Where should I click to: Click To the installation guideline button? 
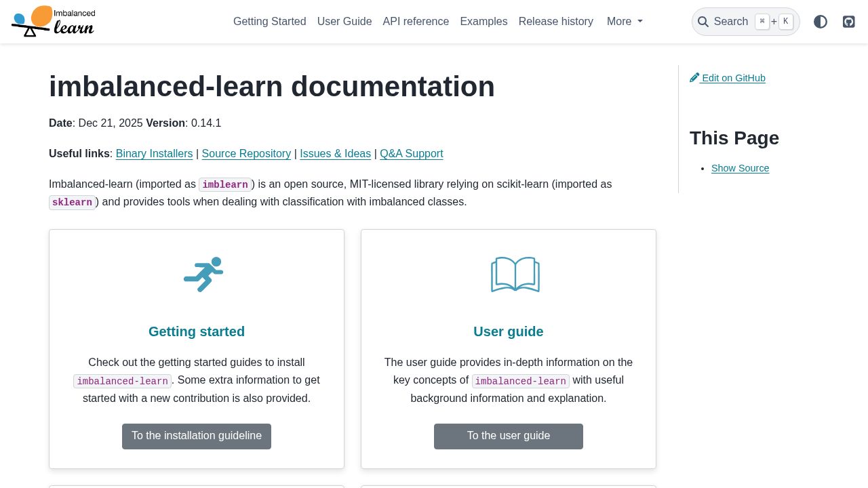(x=197, y=436)
